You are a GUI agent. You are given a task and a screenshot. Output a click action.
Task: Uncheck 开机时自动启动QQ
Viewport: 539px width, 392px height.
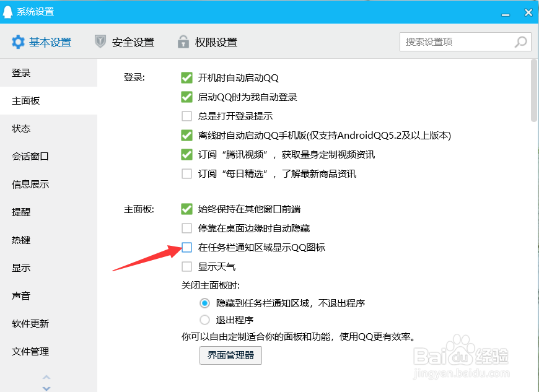tap(186, 77)
